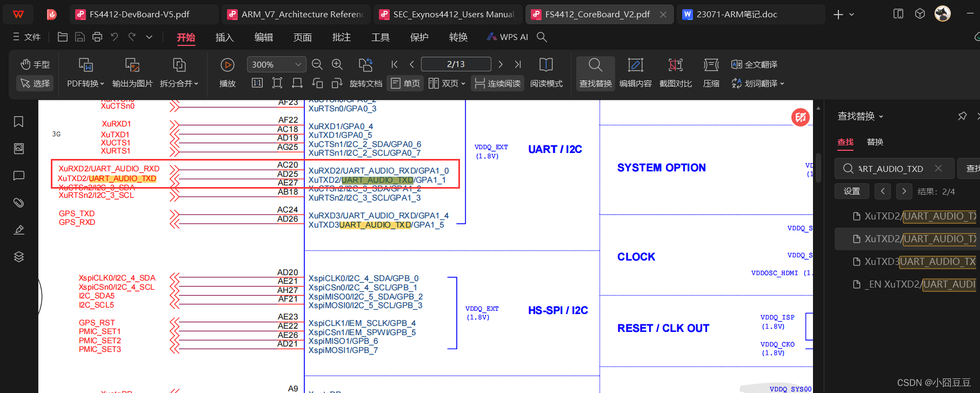
Task: Set actual size 1:1 view
Action: [257, 83]
